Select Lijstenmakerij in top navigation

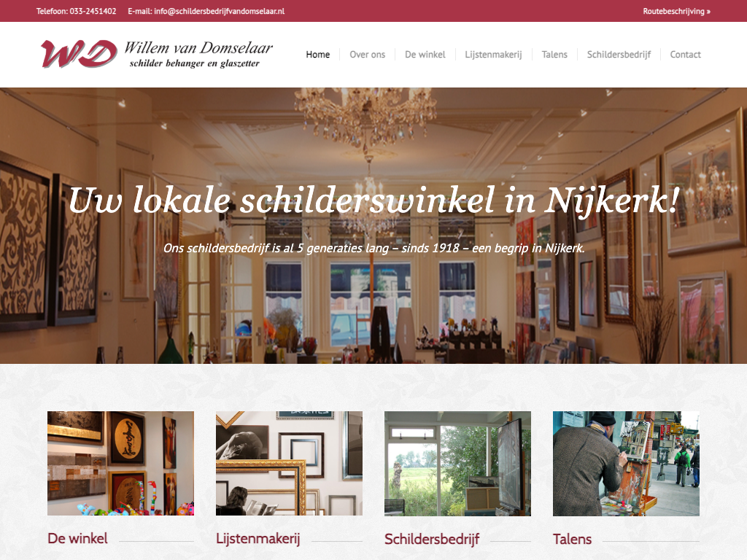point(493,54)
